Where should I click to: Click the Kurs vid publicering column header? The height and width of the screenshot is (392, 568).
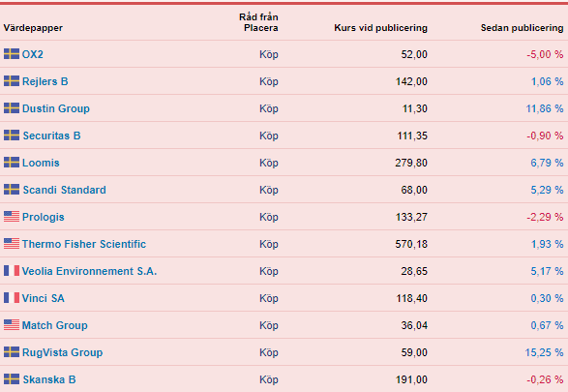click(380, 28)
